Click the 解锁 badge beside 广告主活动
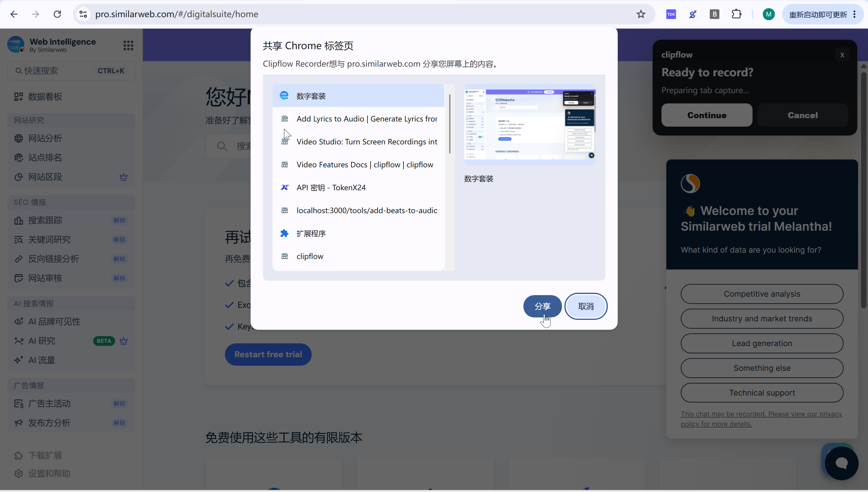This screenshot has height=492, width=868. coord(119,403)
